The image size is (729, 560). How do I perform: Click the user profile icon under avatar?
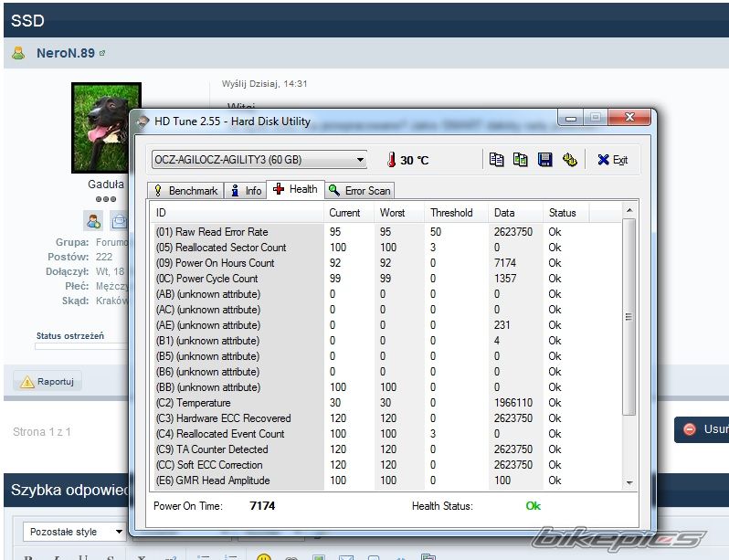click(93, 220)
